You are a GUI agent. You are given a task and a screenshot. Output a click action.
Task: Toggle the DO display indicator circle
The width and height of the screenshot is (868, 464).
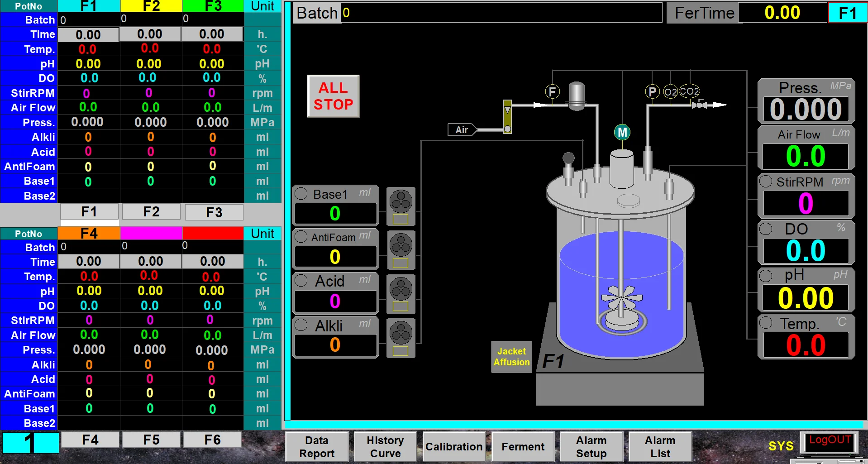tap(767, 230)
